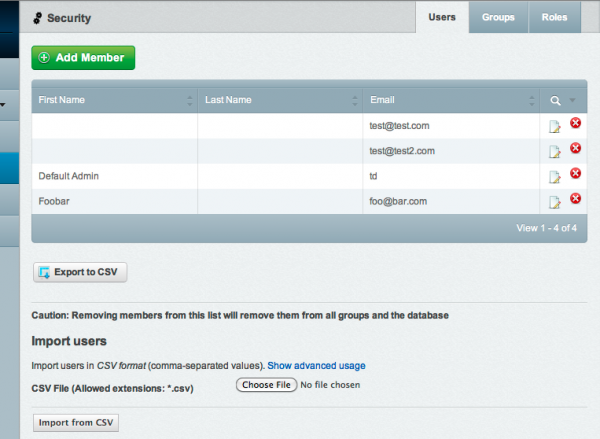Export the user list to CSV
The width and height of the screenshot is (600, 439).
[80, 272]
